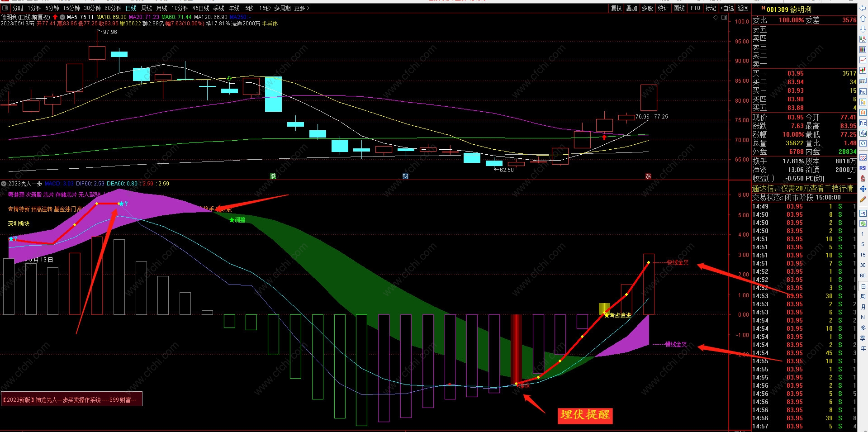The height and width of the screenshot is (432, 868).
Task: Open the 多周期 multi-period option
Action: 282,8
